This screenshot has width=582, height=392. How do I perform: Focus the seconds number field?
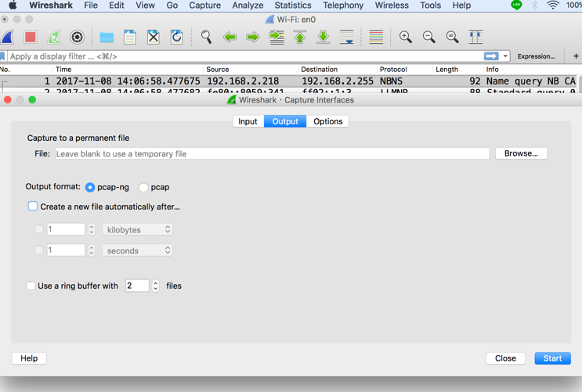[x=66, y=250]
